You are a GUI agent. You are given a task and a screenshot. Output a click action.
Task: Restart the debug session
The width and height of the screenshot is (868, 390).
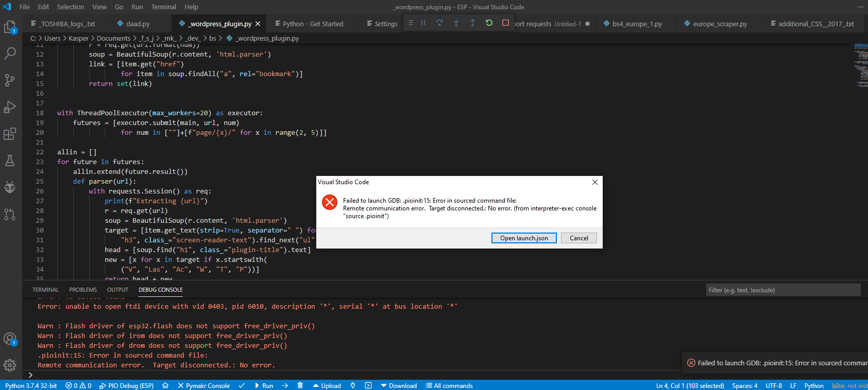click(489, 23)
